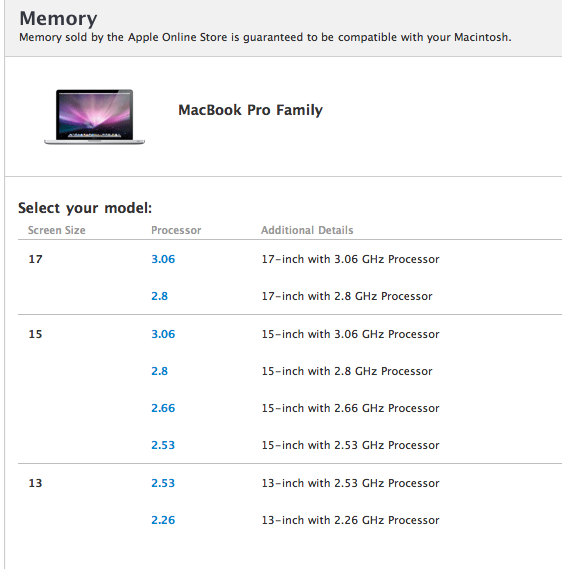Click the 15 screen size label
This screenshot has width=562, height=569.
(x=35, y=334)
